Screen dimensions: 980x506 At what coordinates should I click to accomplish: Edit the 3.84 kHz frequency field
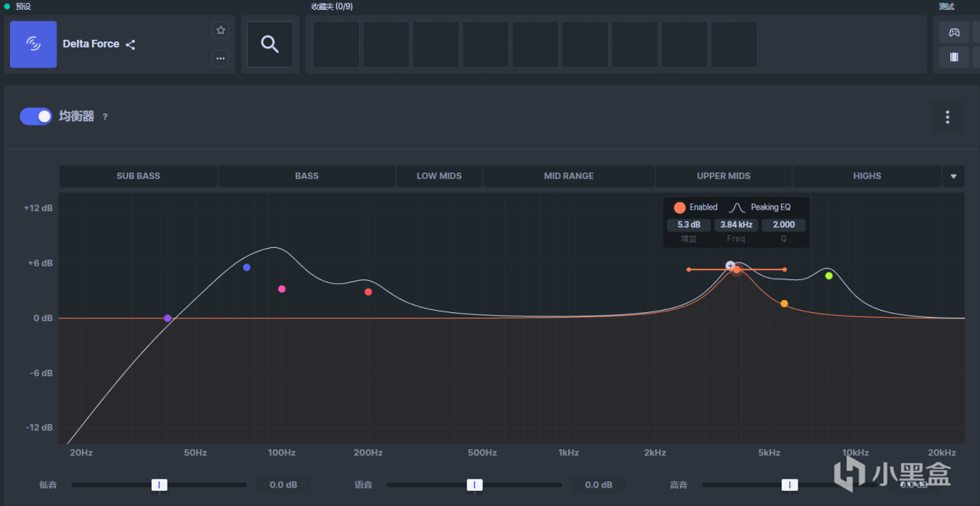tap(736, 225)
